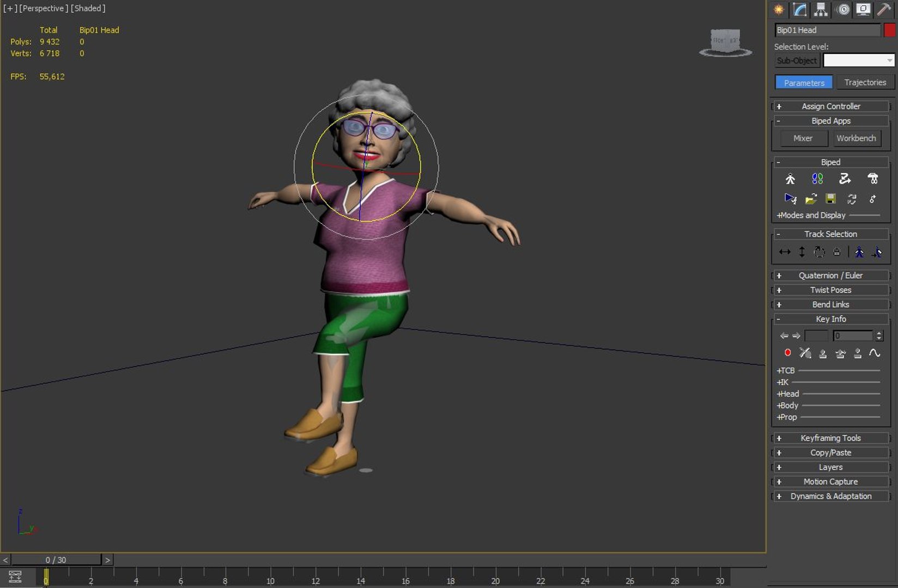Click Symmetrical track selection icon
The width and height of the screenshot is (898, 588).
(x=859, y=252)
